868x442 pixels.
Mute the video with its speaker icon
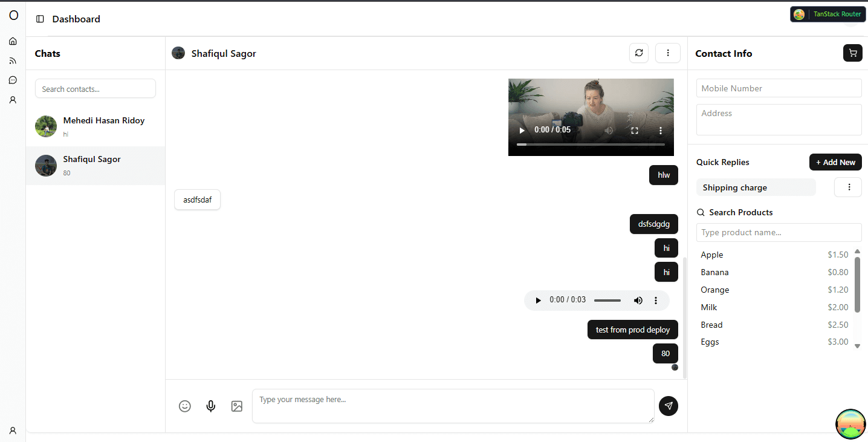point(609,130)
